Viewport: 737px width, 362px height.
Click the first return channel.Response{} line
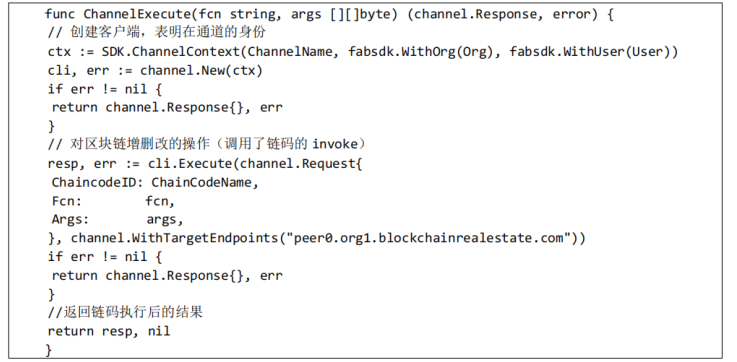pyautogui.click(x=167, y=108)
